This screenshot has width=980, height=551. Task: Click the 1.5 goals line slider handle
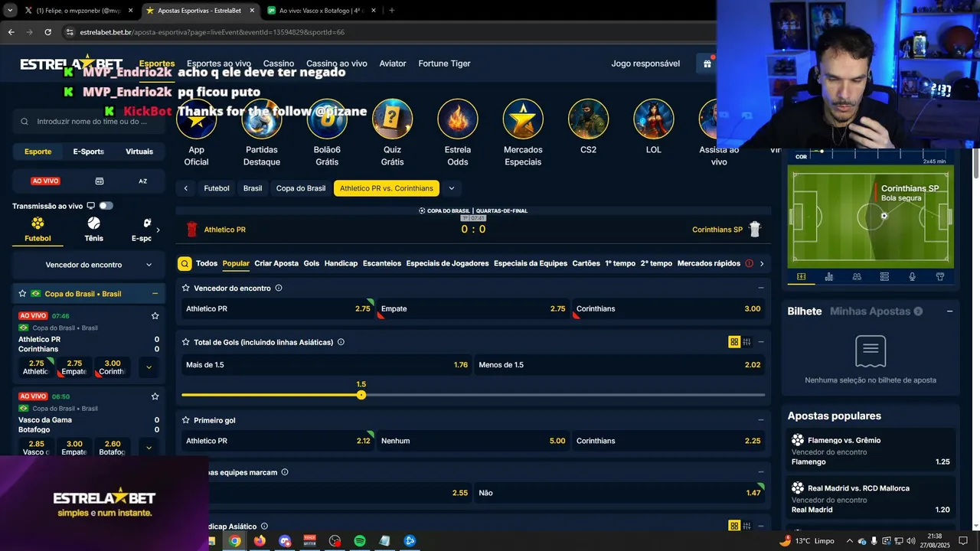point(361,395)
